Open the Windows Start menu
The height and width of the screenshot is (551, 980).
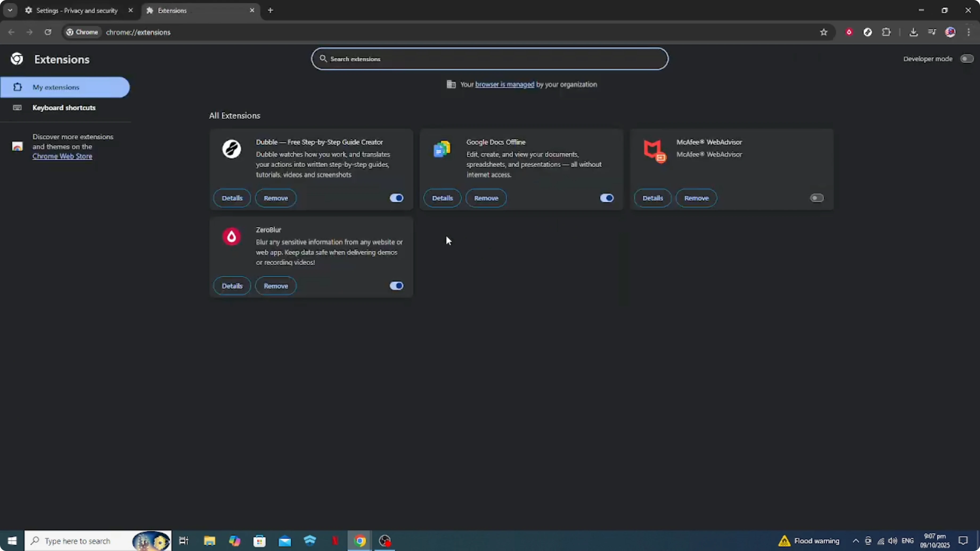(x=12, y=541)
